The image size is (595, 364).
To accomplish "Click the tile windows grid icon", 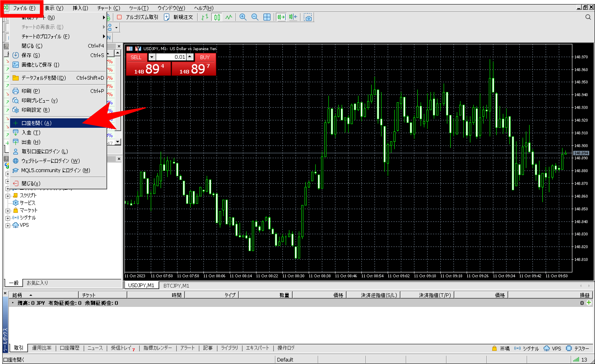I will (x=267, y=17).
